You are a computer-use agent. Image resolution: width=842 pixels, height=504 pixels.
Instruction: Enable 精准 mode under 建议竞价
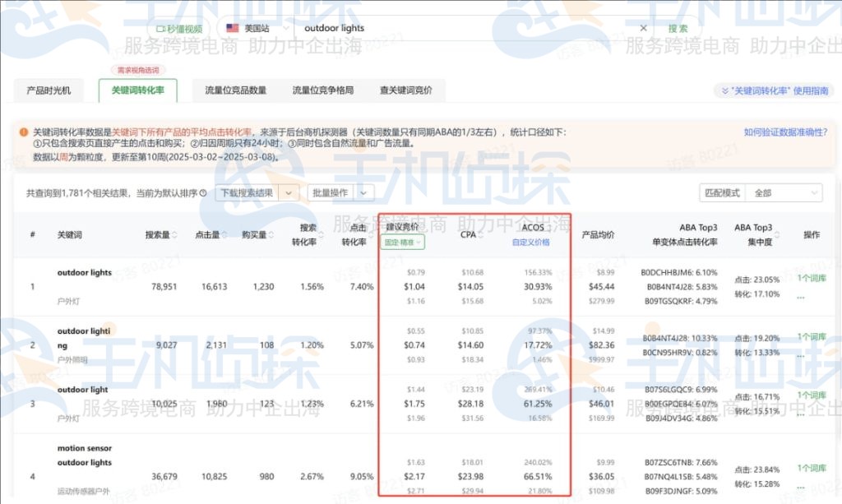405,241
